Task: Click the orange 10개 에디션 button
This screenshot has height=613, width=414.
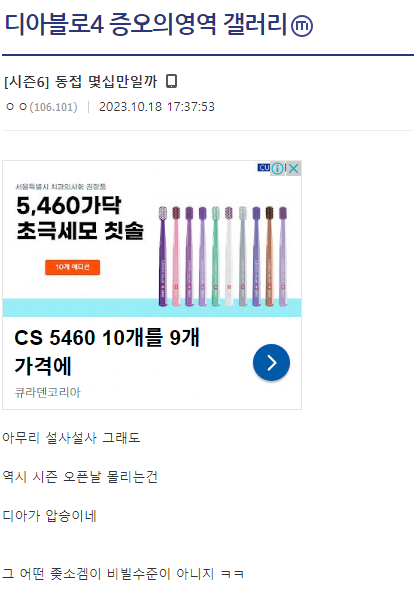Action: pos(72,267)
